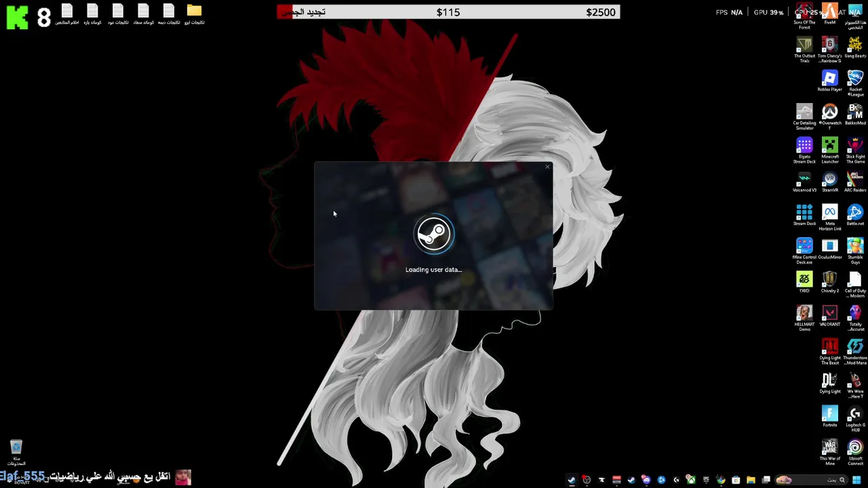Open Car Detailing Simulator shortcut
Image resolution: width=868 pixels, height=488 pixels.
pyautogui.click(x=804, y=117)
